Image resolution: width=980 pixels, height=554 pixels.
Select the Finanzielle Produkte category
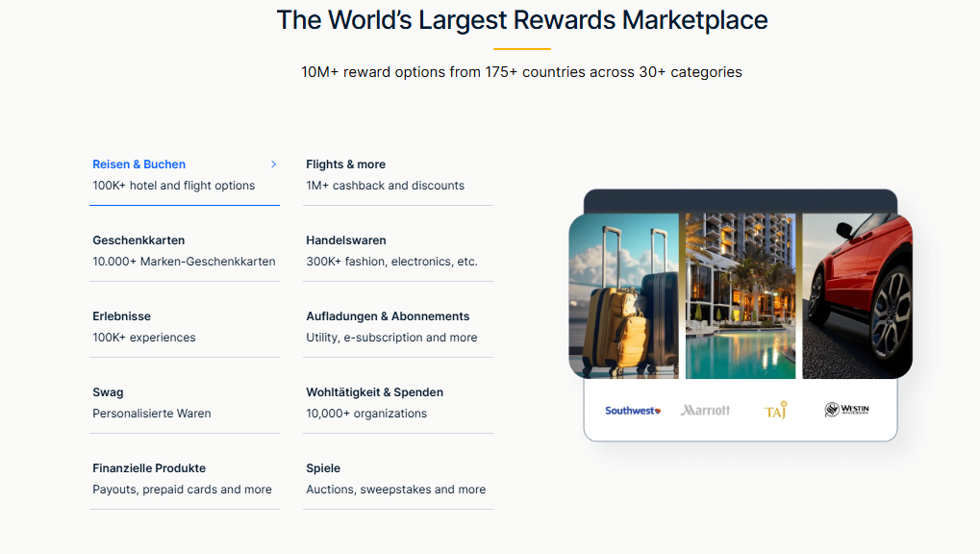pos(149,468)
